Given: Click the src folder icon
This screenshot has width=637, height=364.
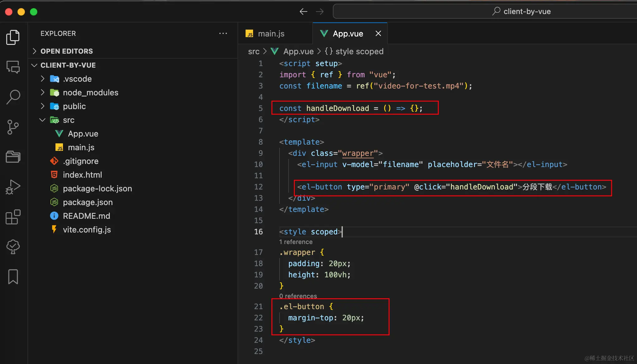Looking at the screenshot, I should [55, 120].
